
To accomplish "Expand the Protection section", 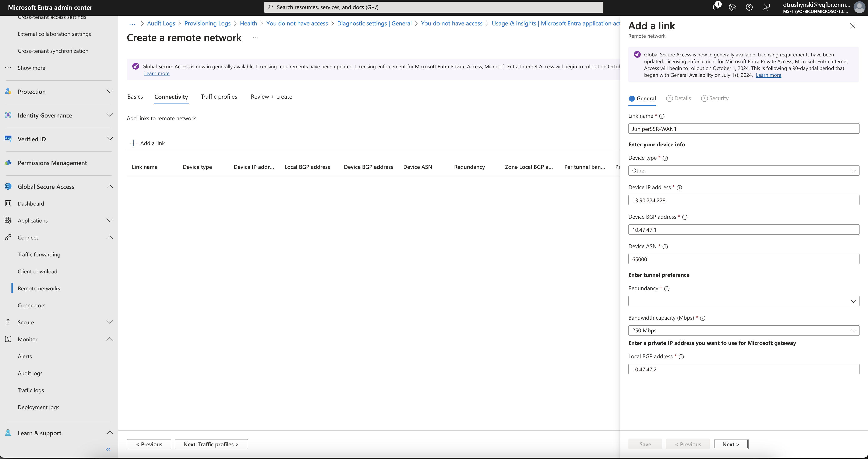I will pos(110,91).
